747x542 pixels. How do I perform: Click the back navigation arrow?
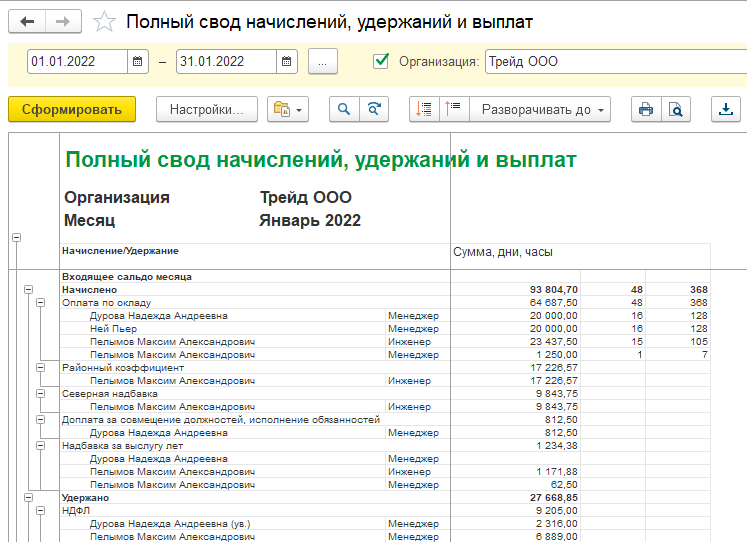28,21
